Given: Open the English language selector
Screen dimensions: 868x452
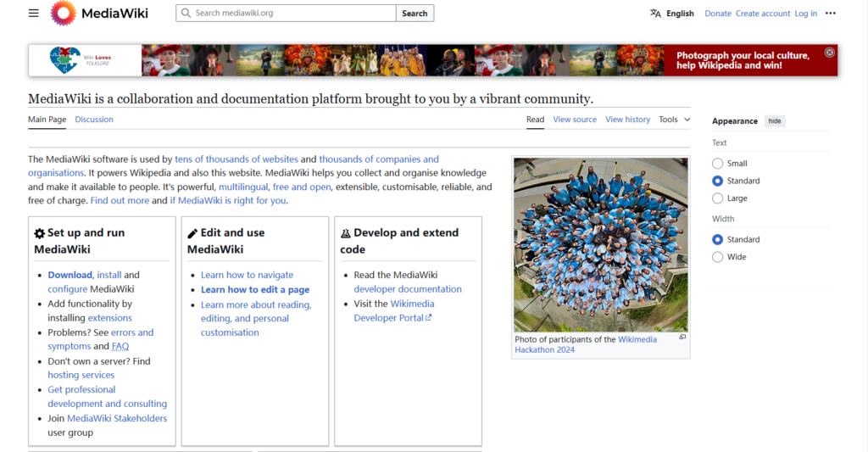Looking at the screenshot, I should coord(679,14).
